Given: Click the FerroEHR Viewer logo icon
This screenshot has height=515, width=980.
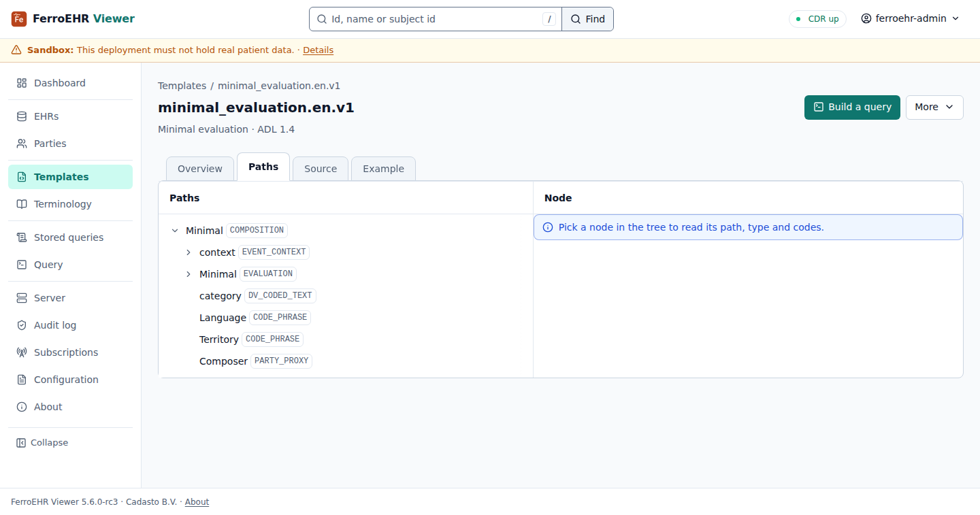Looking at the screenshot, I should tap(19, 19).
